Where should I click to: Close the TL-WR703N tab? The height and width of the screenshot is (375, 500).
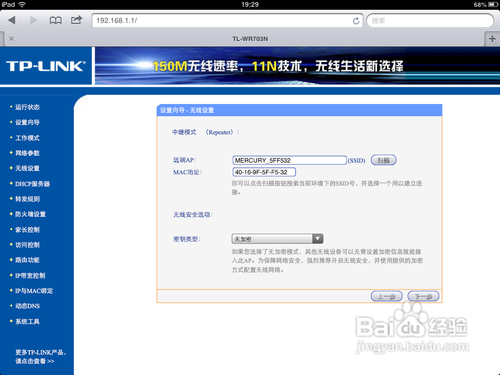tap(11, 39)
